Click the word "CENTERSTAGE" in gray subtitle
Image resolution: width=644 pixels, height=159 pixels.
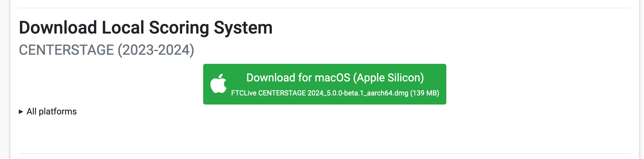pyautogui.click(x=66, y=50)
